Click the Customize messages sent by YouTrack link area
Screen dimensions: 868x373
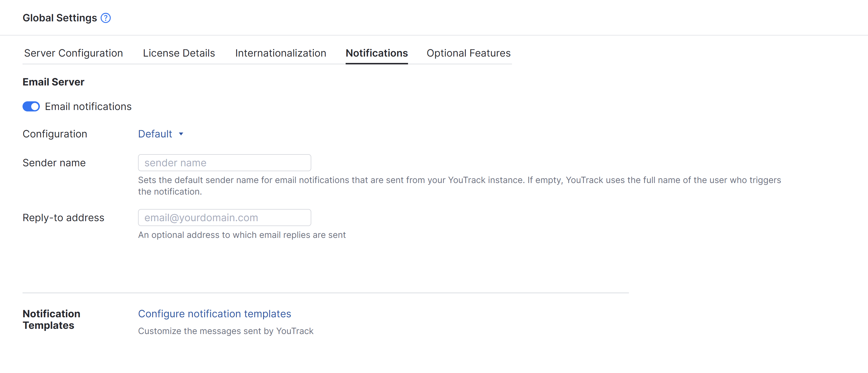(x=226, y=331)
